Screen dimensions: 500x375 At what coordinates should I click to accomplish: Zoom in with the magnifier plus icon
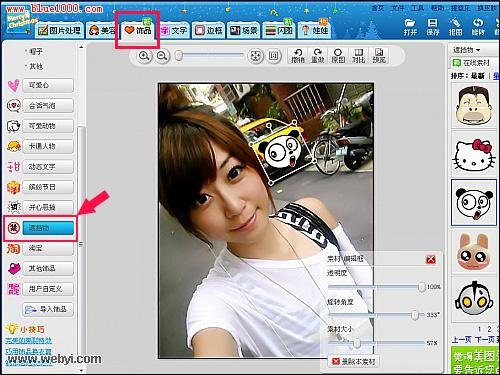pos(144,56)
